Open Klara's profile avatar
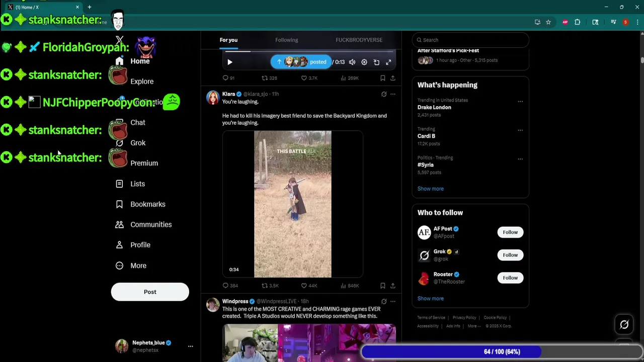This screenshot has width=644, height=362. (213, 98)
